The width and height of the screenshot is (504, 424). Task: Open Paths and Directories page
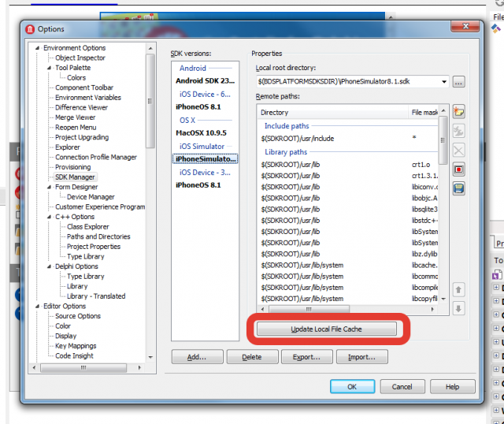click(98, 236)
